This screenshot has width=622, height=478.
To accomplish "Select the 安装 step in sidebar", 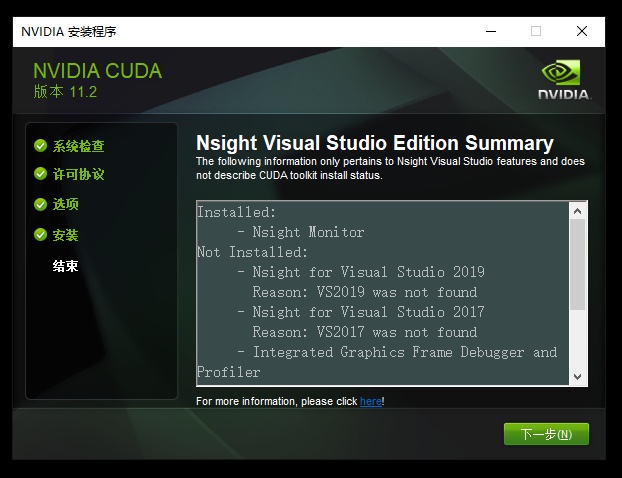I will coord(66,236).
